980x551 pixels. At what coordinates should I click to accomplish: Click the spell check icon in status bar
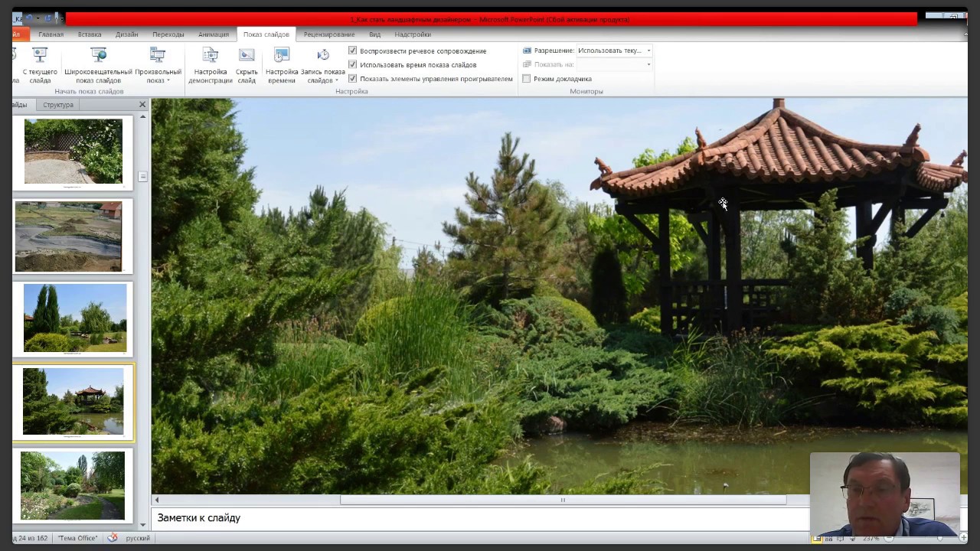click(113, 538)
